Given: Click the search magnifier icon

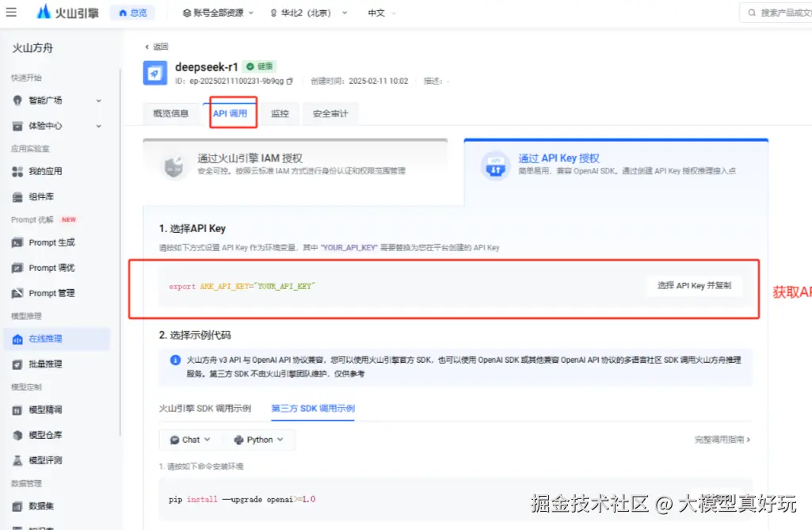Looking at the screenshot, I should [752, 13].
